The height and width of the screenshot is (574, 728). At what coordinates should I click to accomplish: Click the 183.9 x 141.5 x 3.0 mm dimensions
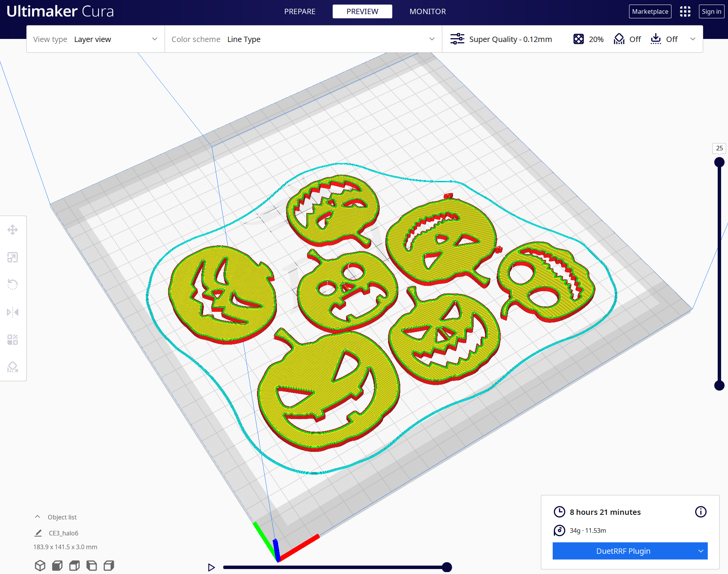[65, 547]
